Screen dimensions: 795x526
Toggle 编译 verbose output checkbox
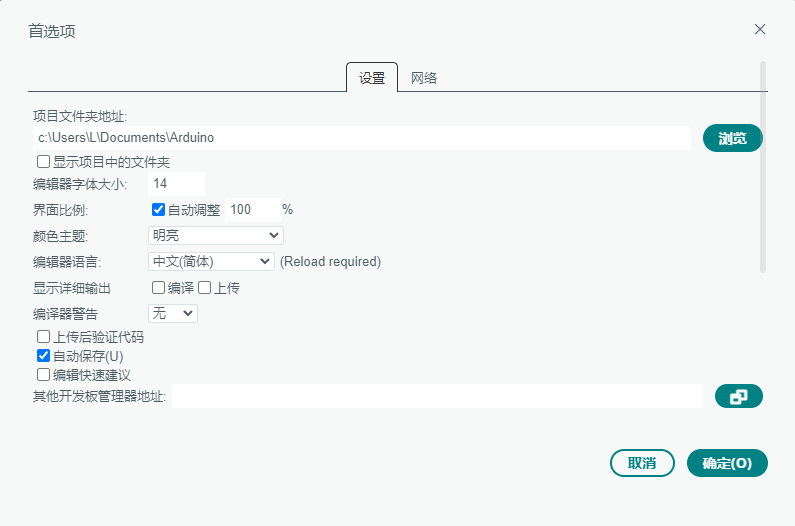point(158,288)
